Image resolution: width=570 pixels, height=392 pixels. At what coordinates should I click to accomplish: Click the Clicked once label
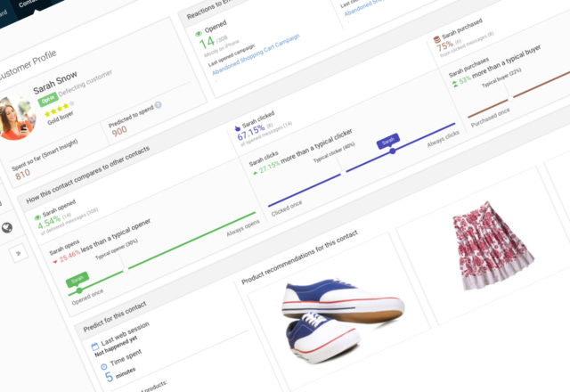287,208
